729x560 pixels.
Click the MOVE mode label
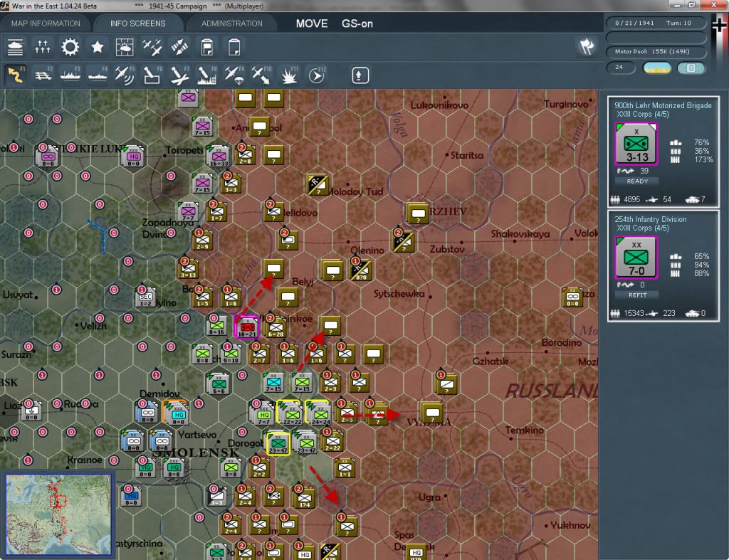pos(312,23)
